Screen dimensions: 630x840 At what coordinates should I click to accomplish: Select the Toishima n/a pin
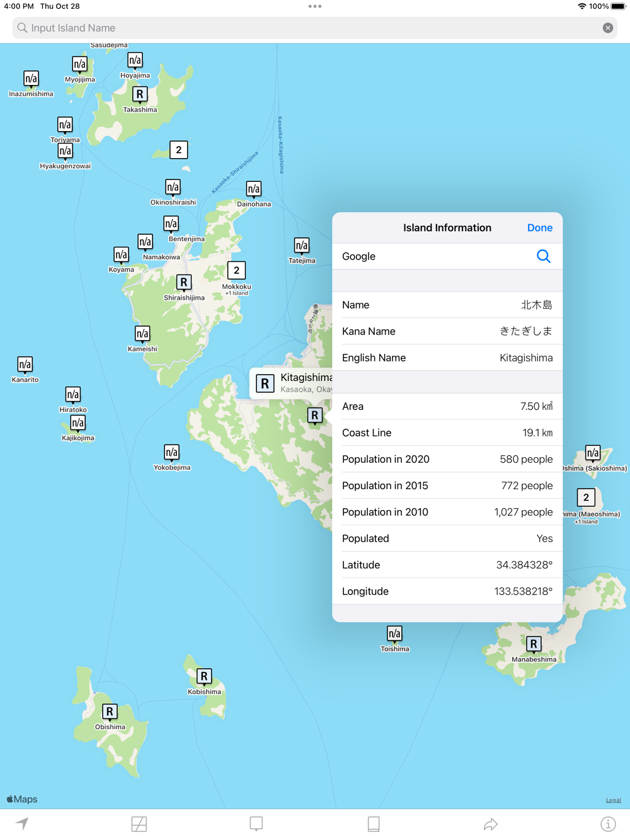tap(394, 634)
